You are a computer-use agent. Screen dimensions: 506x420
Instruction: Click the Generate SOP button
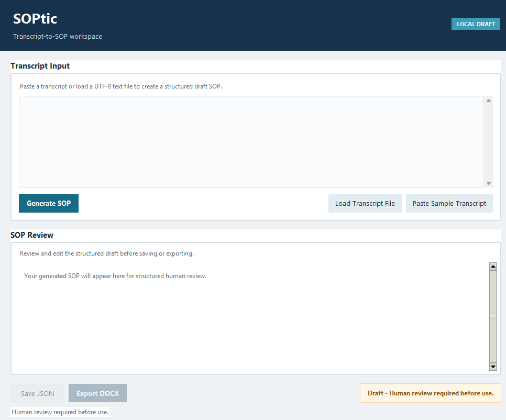pos(49,203)
